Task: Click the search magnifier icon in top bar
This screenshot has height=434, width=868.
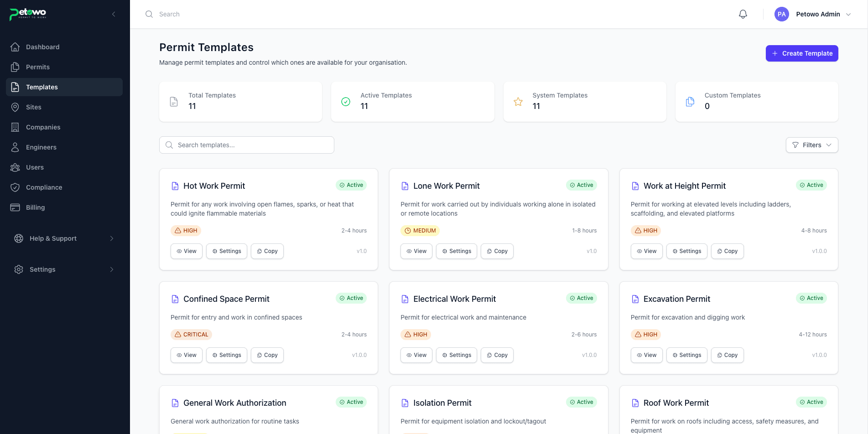Action: [x=149, y=14]
